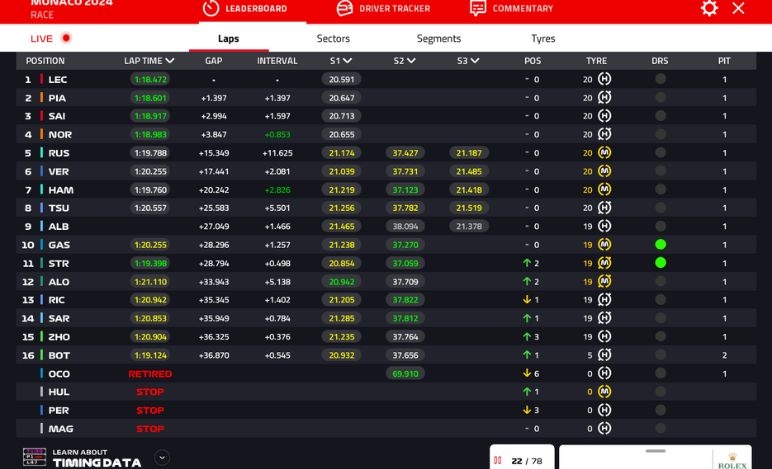Switch to the Tyres tab
The height and width of the screenshot is (469, 772).
[543, 38]
